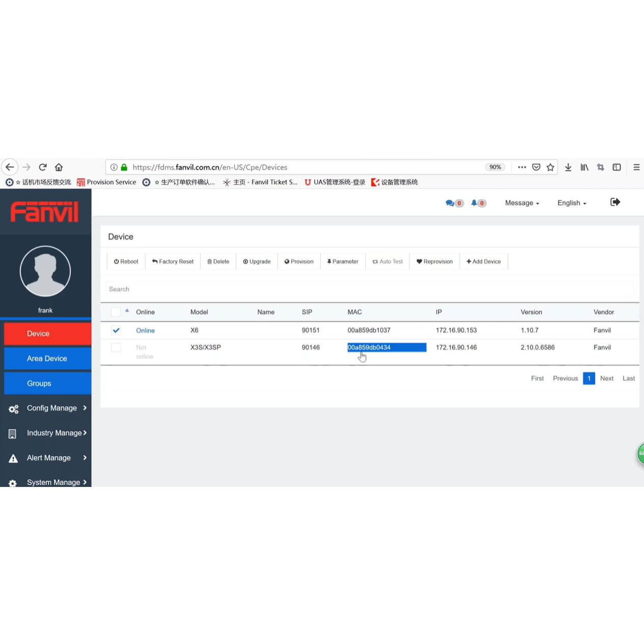Expand Config Manage chevron
Image resolution: width=644 pixels, height=644 pixels.
tap(85, 408)
